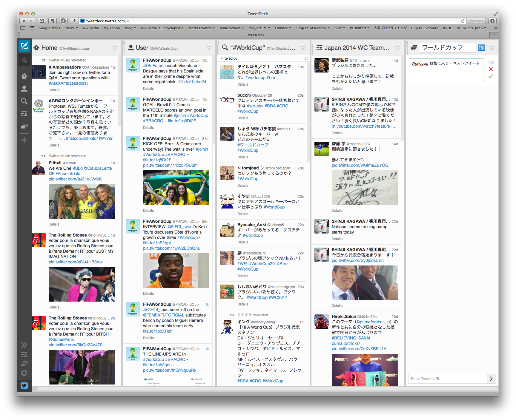This screenshot has width=516, height=420.
Task: Click the Add column plus icon
Action: pos(24,140)
